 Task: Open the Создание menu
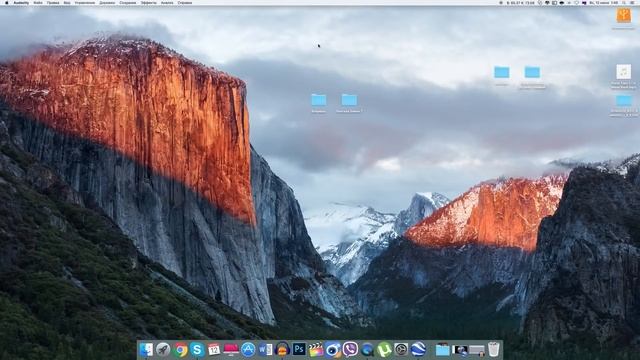[x=128, y=3]
